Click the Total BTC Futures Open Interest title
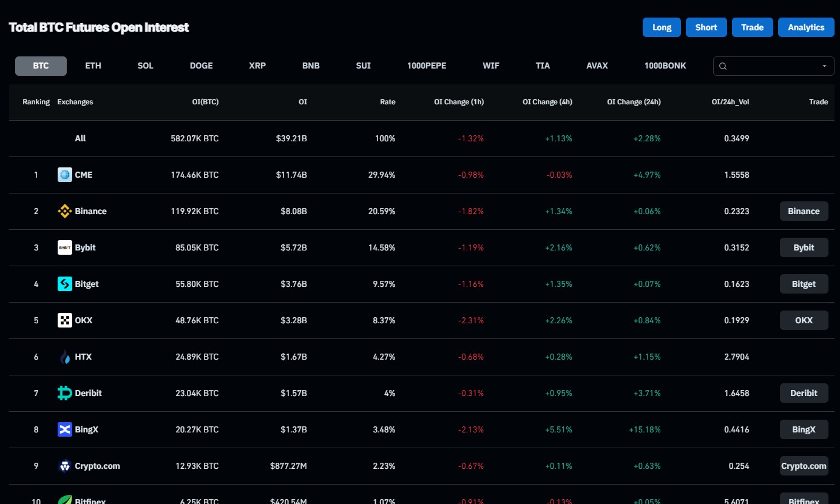The height and width of the screenshot is (504, 840). [x=99, y=27]
